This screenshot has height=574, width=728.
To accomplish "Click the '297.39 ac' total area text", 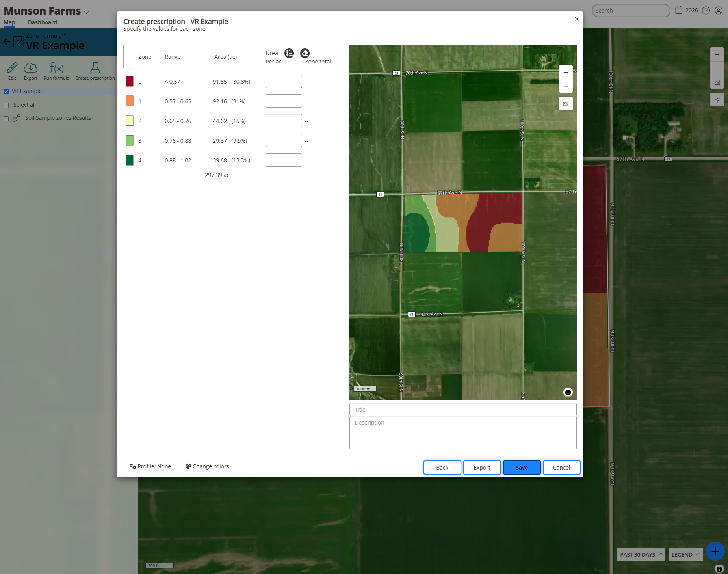I will (x=217, y=175).
